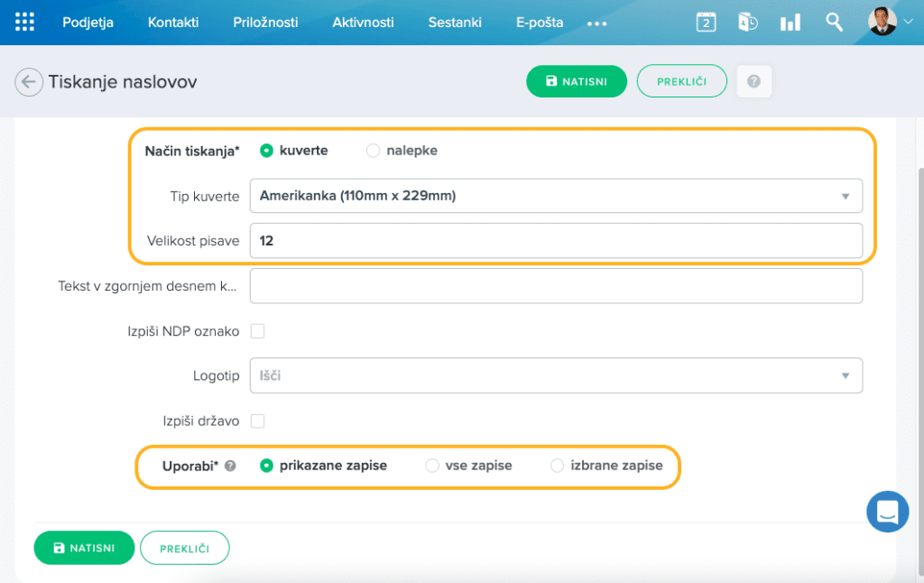This screenshot has height=583, width=924.
Task: Click the help icon next to Uporabi
Action: point(231,467)
